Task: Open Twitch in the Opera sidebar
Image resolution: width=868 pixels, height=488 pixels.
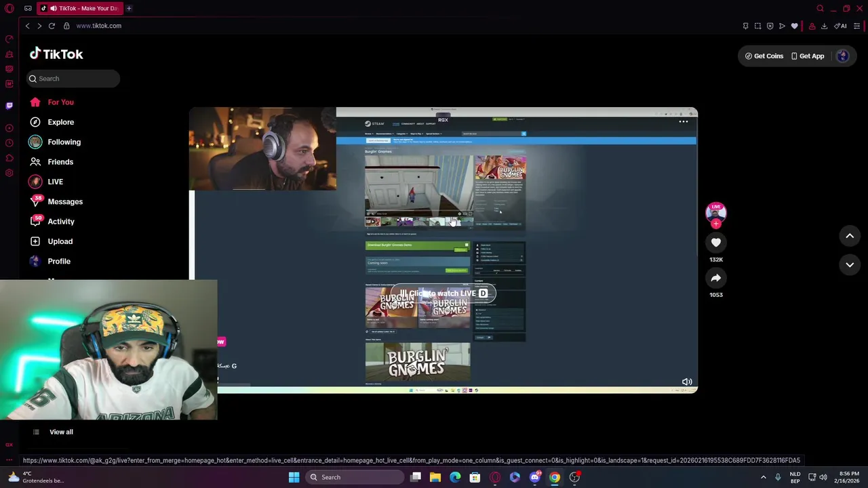Action: 9,106
